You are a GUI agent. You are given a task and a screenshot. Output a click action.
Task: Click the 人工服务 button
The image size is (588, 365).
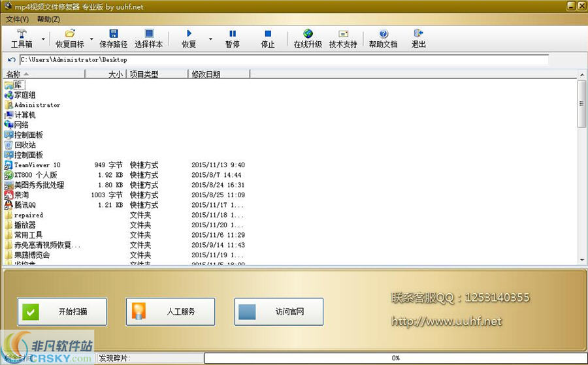coord(171,312)
